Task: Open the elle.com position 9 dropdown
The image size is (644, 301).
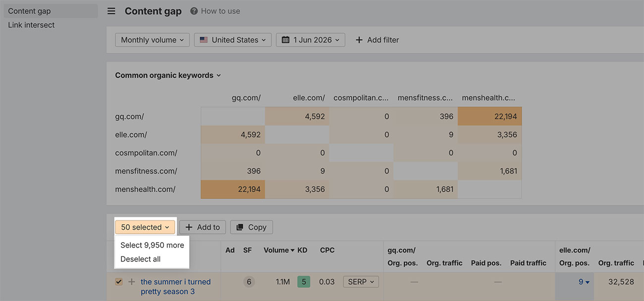Action: tap(584, 282)
